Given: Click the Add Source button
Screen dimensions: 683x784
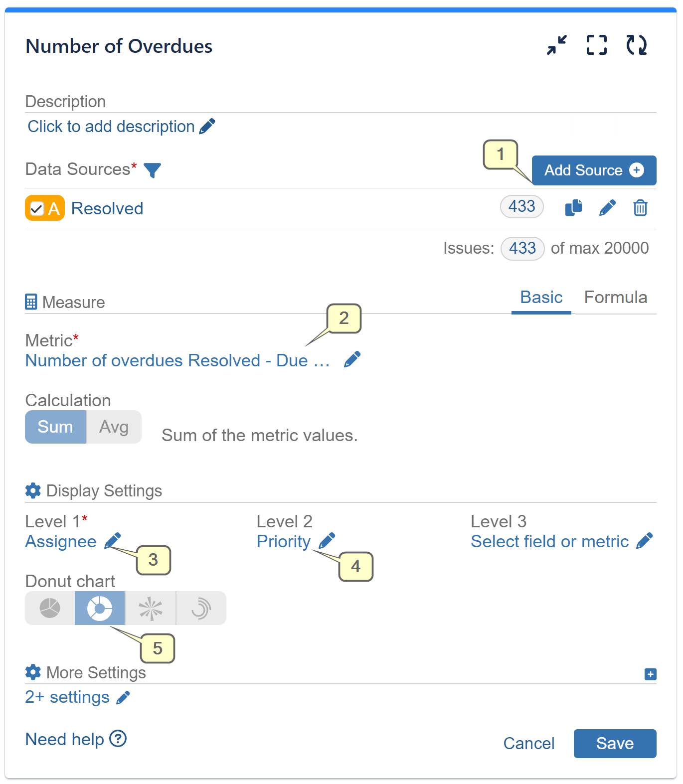Looking at the screenshot, I should (x=593, y=170).
